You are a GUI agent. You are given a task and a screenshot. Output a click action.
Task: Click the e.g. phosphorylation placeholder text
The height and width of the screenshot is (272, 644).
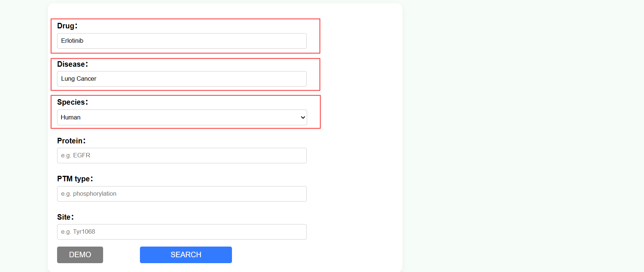click(89, 194)
